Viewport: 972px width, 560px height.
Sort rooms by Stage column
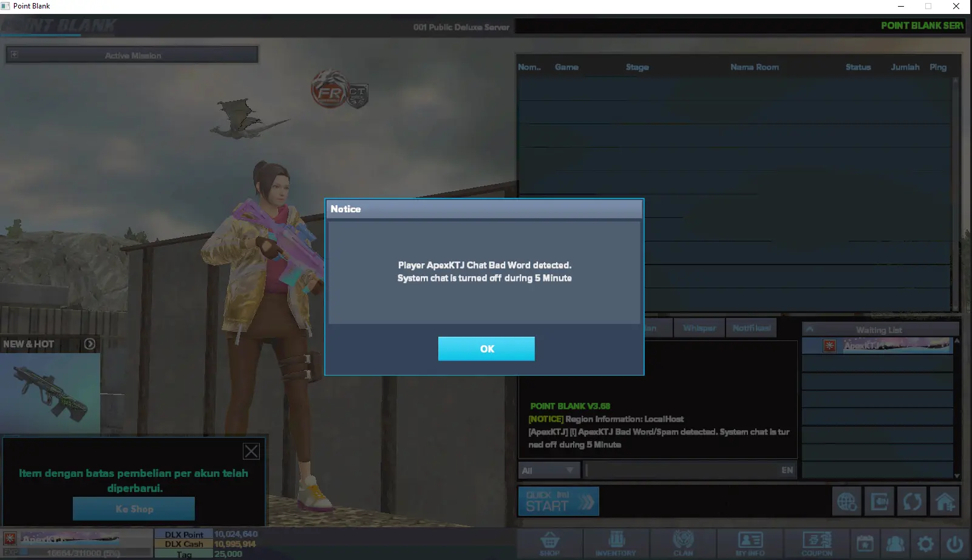637,67
